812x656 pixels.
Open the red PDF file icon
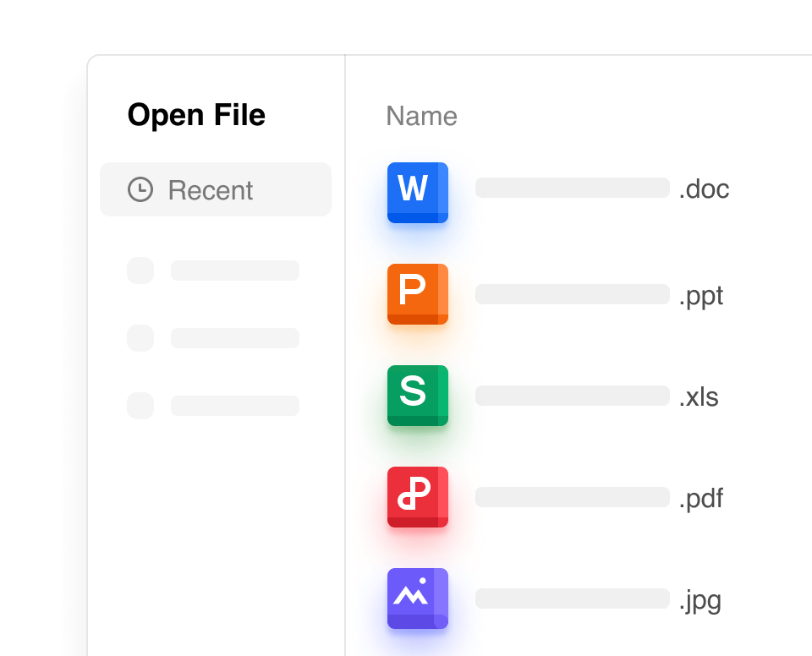point(417,497)
